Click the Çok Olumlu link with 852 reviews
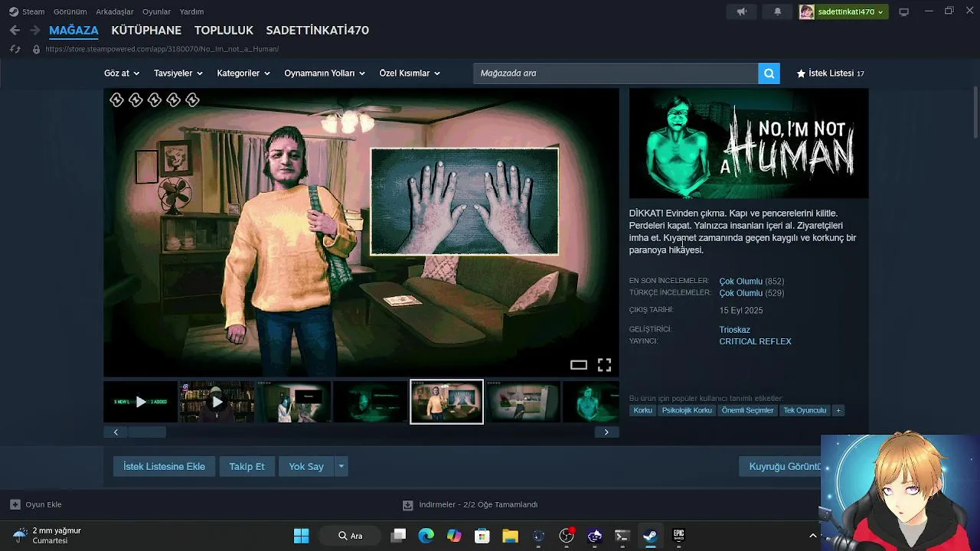 pos(740,281)
